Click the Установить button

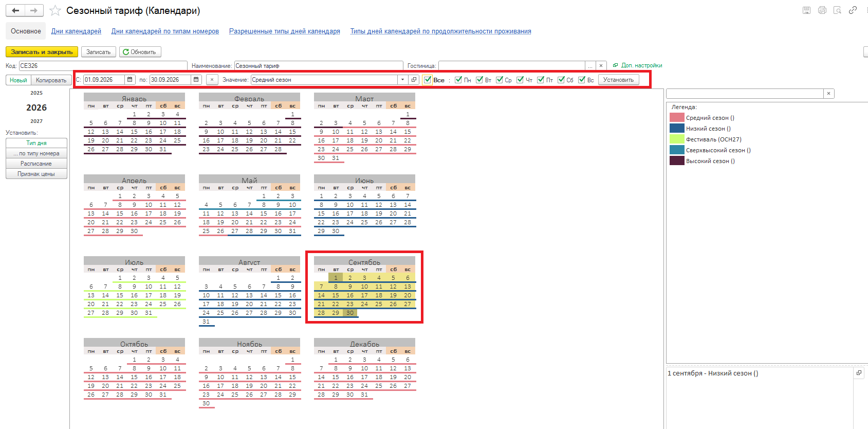618,80
